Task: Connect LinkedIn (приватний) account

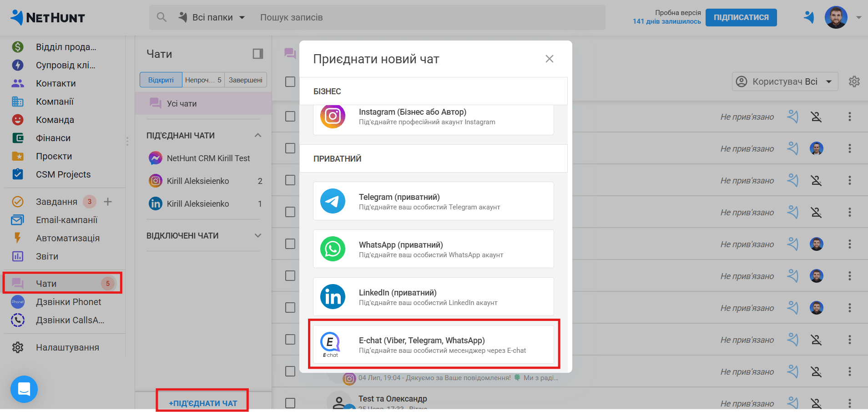Action: 434,297
